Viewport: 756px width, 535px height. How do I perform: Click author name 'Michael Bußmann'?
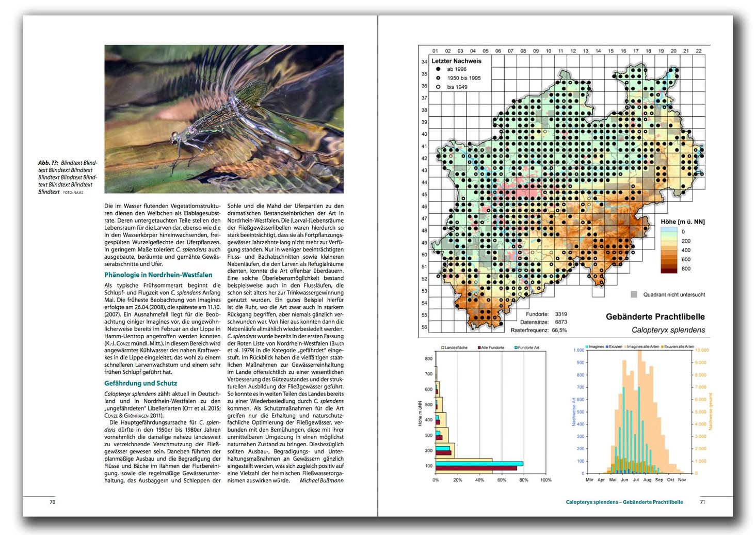[x=321, y=480]
